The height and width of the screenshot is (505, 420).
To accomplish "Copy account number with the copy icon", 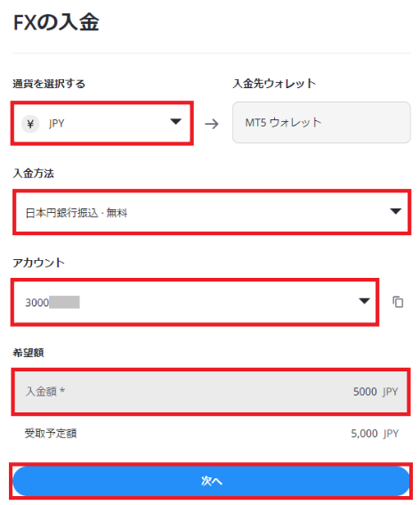I will pos(398,302).
